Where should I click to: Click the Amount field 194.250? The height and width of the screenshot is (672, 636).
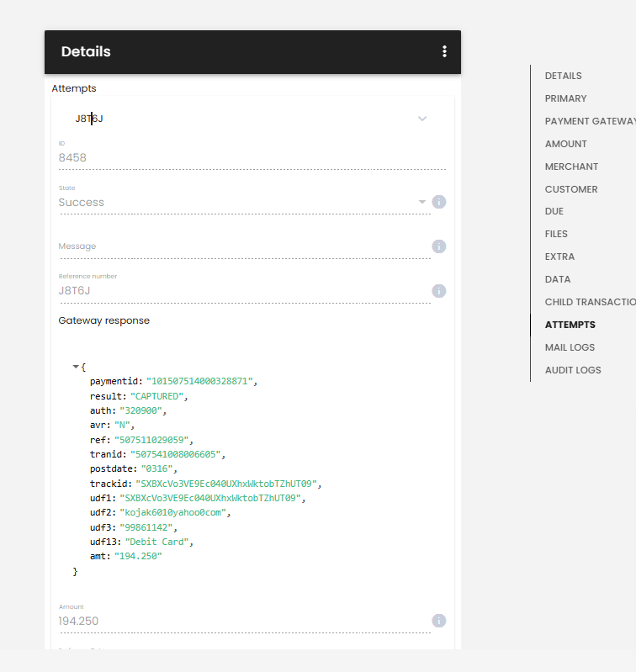click(245, 621)
